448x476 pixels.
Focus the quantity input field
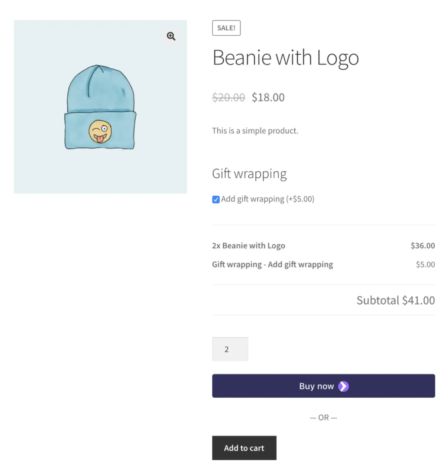(x=230, y=349)
